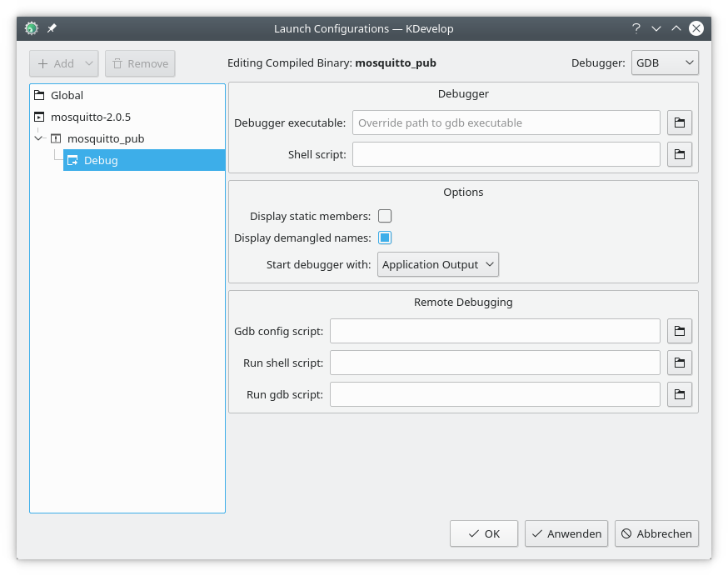728x576 pixels.
Task: Select the Global tree item
Action: click(x=127, y=95)
